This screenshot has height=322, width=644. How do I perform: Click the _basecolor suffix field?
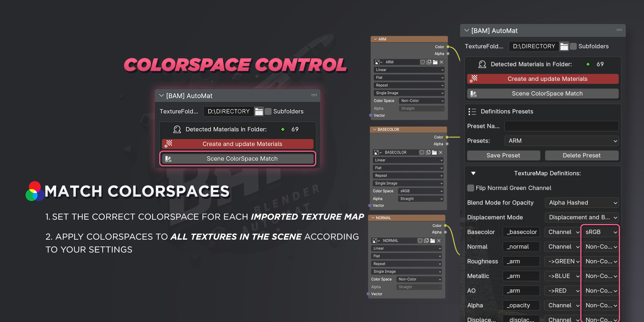coord(521,232)
